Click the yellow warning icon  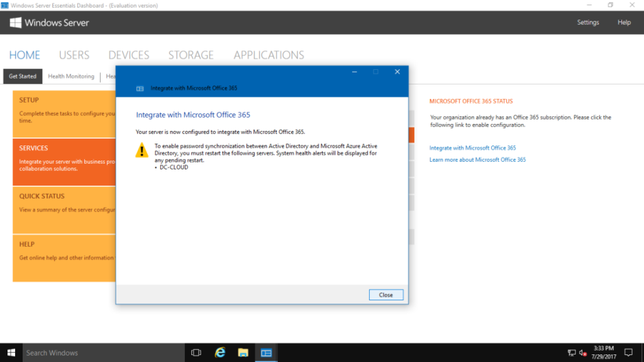[x=142, y=150]
